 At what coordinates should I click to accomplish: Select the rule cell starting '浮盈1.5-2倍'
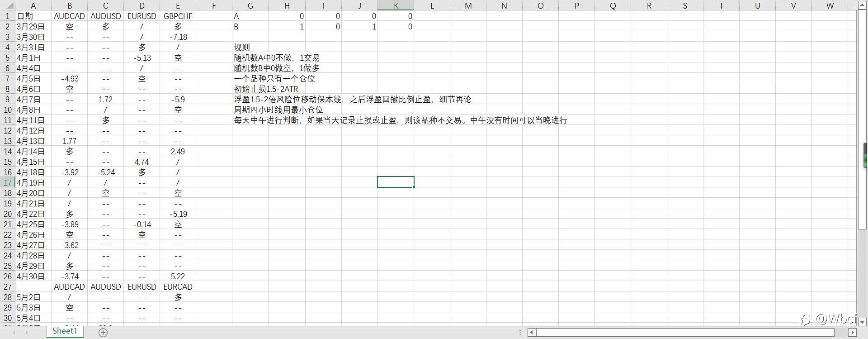[352, 99]
